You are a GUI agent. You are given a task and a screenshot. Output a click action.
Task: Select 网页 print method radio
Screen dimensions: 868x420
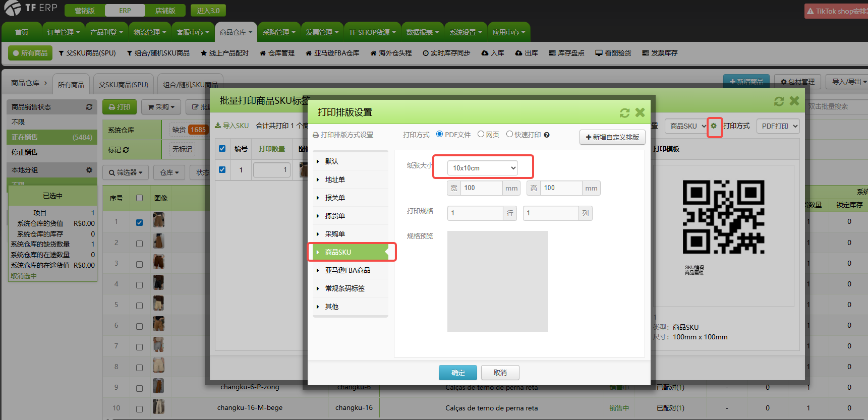click(481, 134)
